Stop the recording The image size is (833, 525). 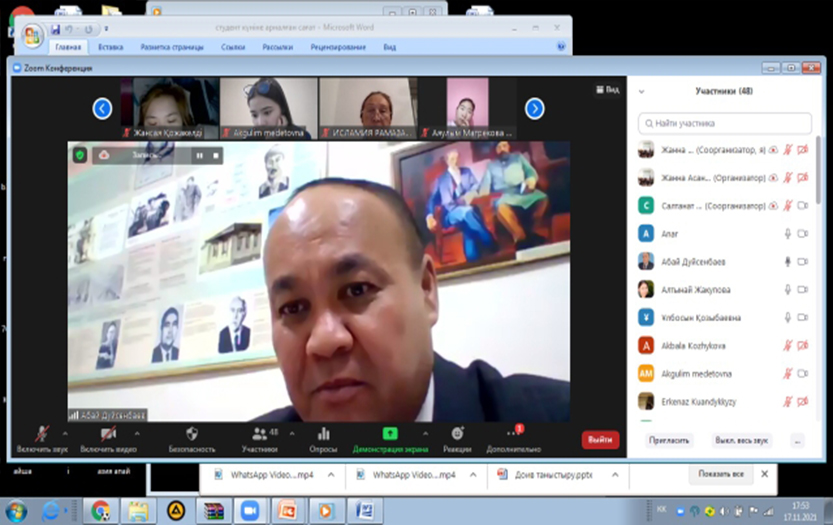pos(215,155)
